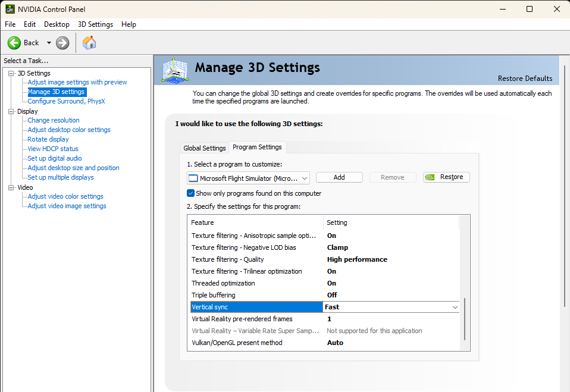Screen dimensions: 570x392
Task: Click the grey Forward arrow icon
Action: point(62,43)
